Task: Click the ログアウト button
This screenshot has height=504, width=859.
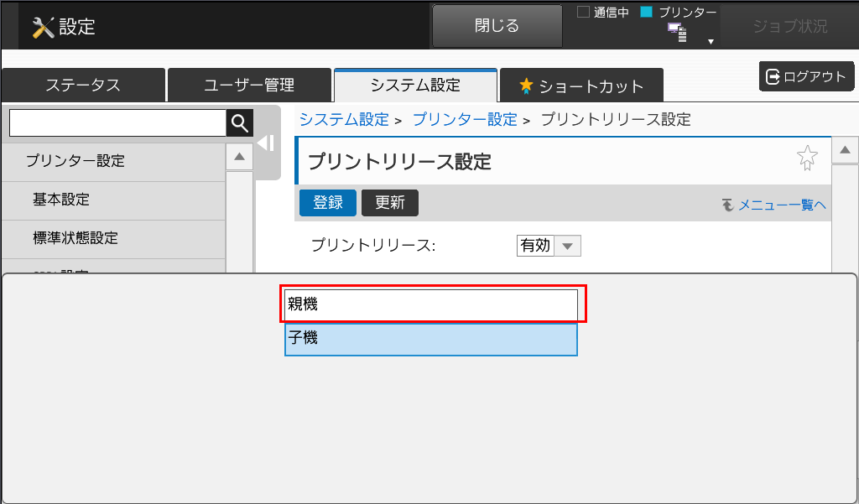Action: tap(806, 76)
